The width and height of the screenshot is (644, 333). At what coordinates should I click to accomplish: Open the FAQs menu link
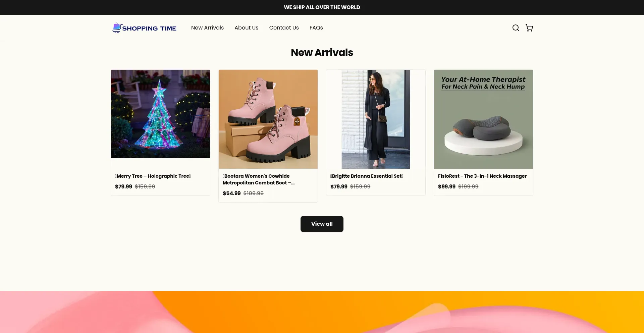point(316,28)
